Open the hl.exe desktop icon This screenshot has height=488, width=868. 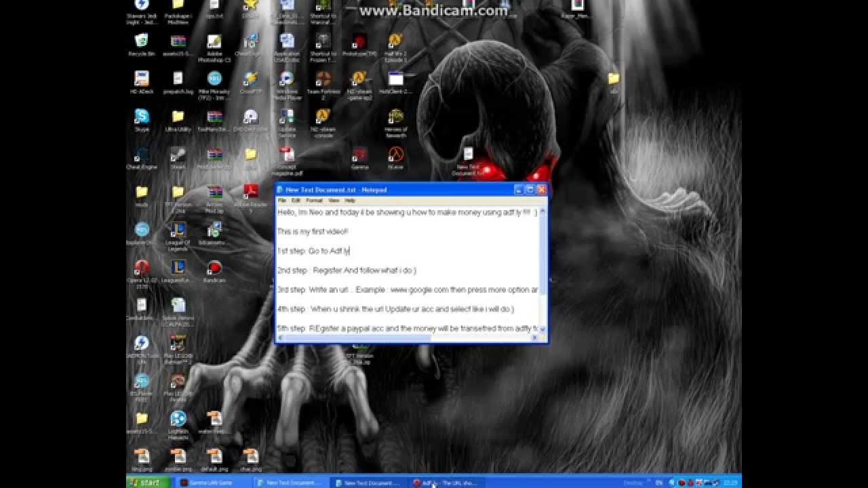395,159
